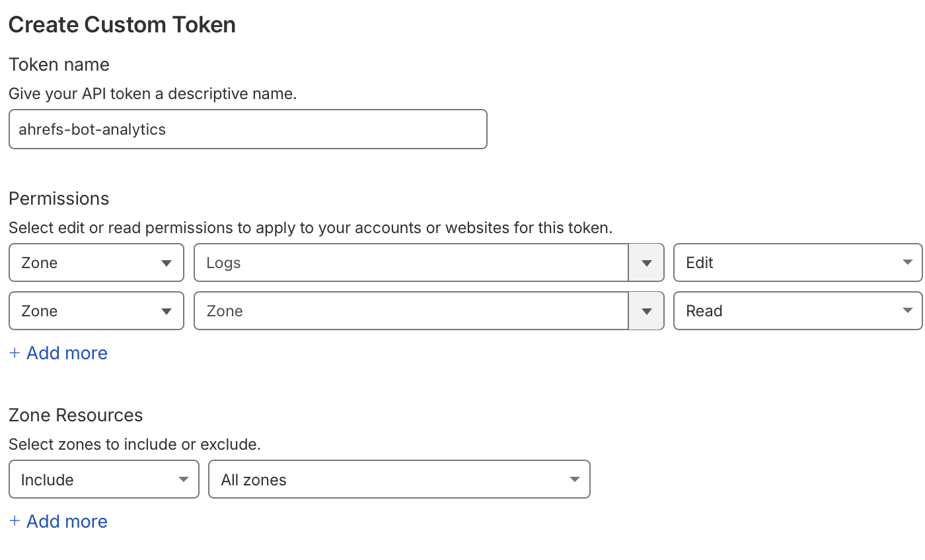Open the Include/Exclude zone filter dropdown
The image size is (925, 560).
(104, 479)
